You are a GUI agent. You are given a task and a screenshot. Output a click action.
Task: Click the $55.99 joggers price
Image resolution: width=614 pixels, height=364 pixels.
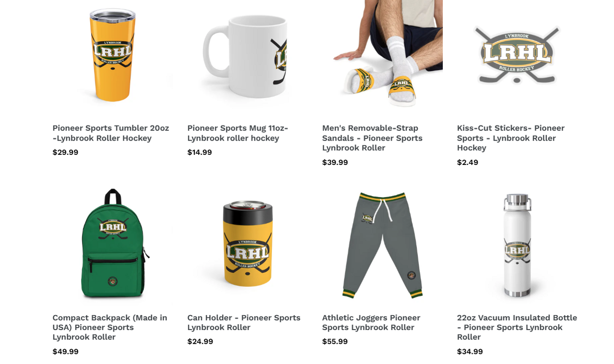pos(335,342)
